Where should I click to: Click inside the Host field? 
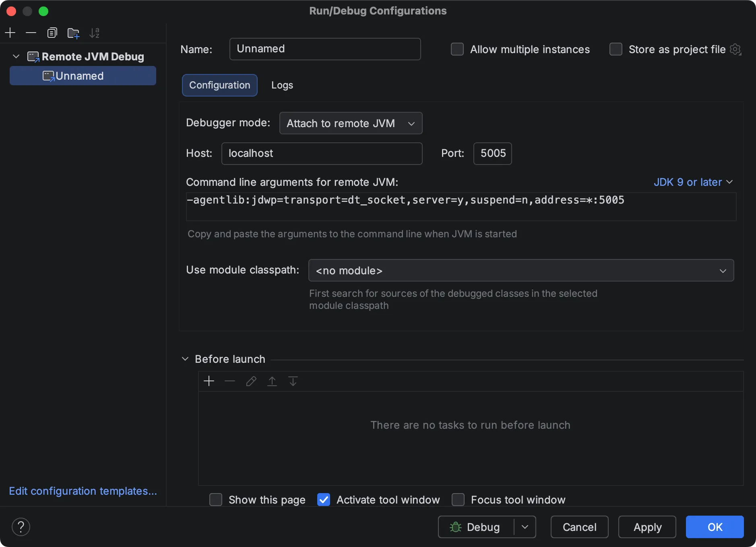point(322,153)
